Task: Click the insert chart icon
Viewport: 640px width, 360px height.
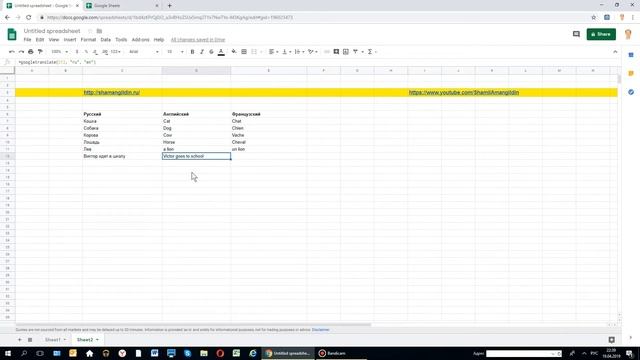Action: tap(346, 52)
